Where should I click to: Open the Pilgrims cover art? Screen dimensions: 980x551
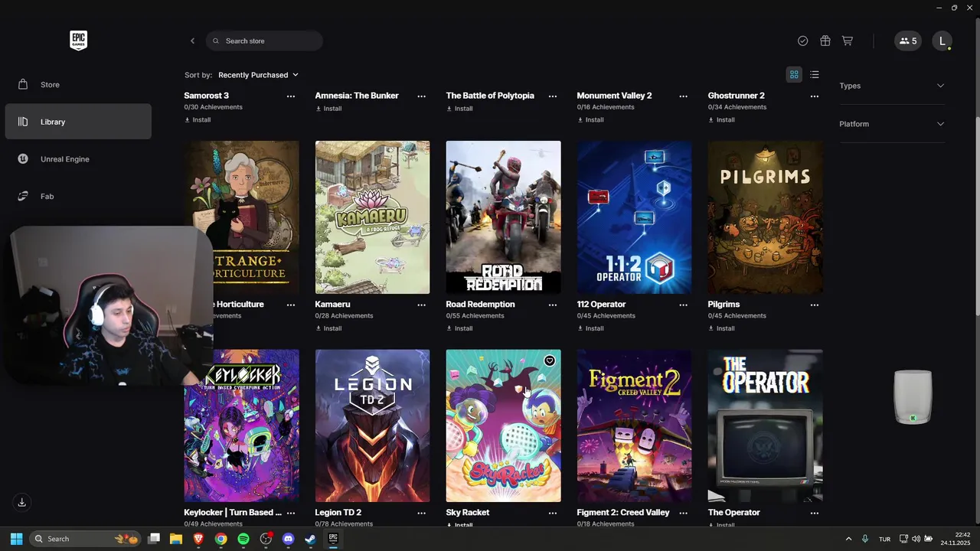[x=765, y=217]
